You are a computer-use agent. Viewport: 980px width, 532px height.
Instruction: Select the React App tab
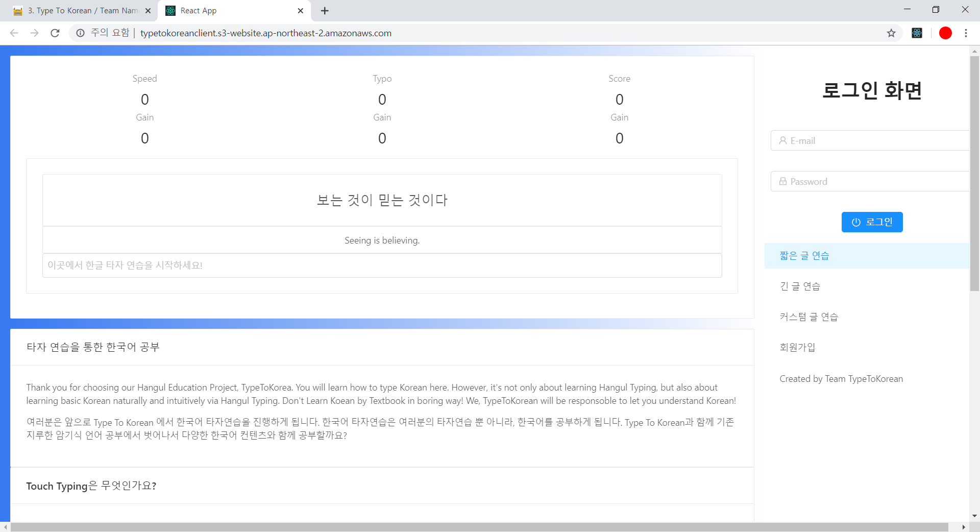(235, 11)
